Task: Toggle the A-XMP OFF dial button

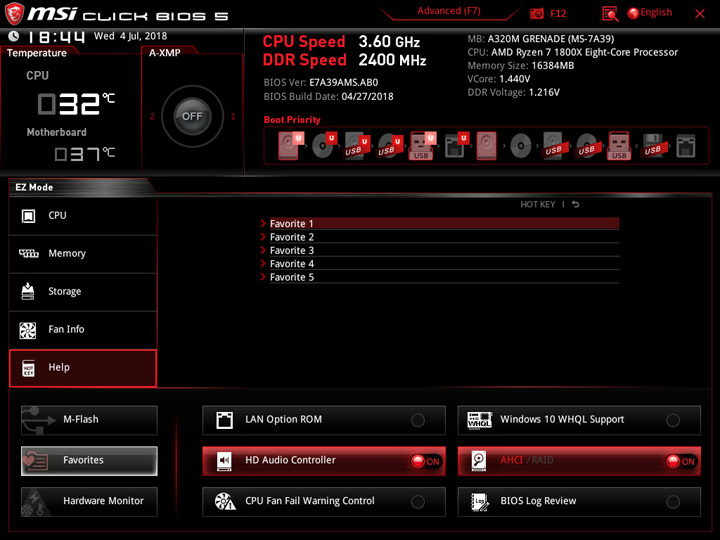Action: click(192, 116)
